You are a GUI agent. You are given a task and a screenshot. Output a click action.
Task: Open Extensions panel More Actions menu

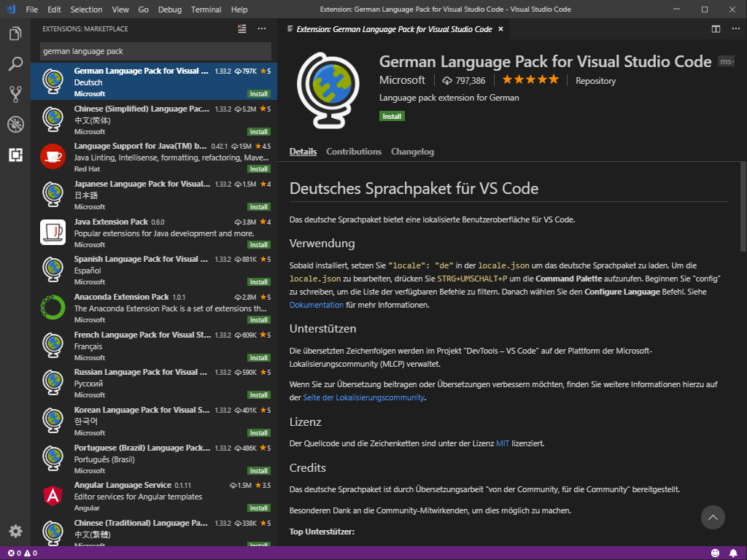click(262, 29)
